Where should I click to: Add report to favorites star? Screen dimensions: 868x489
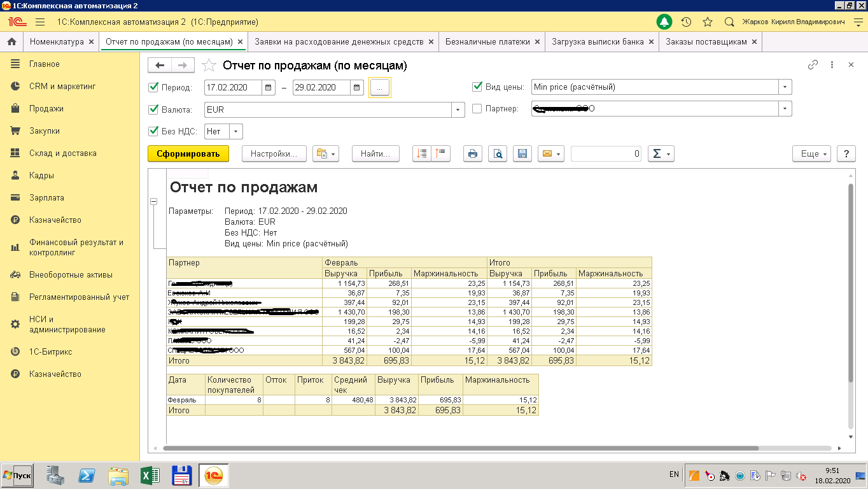tap(208, 66)
